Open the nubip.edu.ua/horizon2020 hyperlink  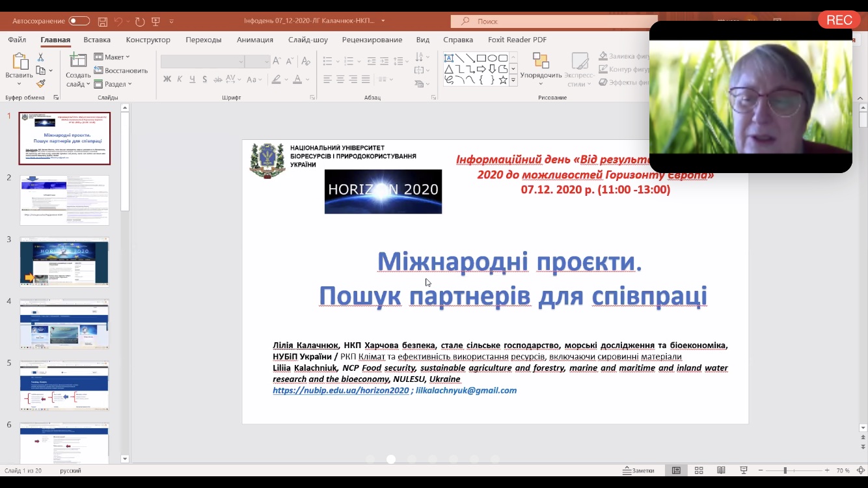pyautogui.click(x=341, y=390)
